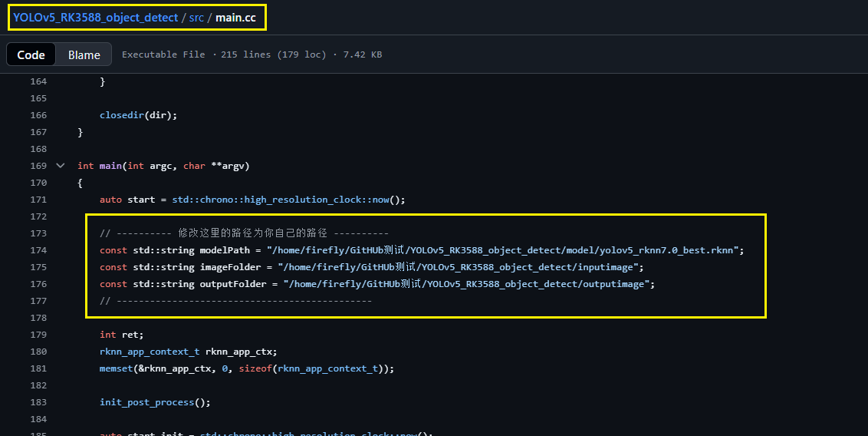Click std::chrono::high_resolution_clock::now on line 171
This screenshot has height=436, width=868.
coord(281,200)
